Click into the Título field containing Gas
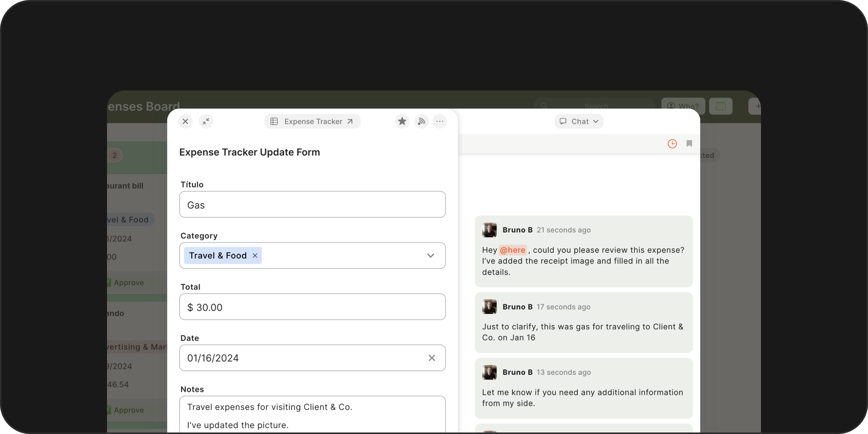Viewport: 868px width, 434px height. (312, 205)
